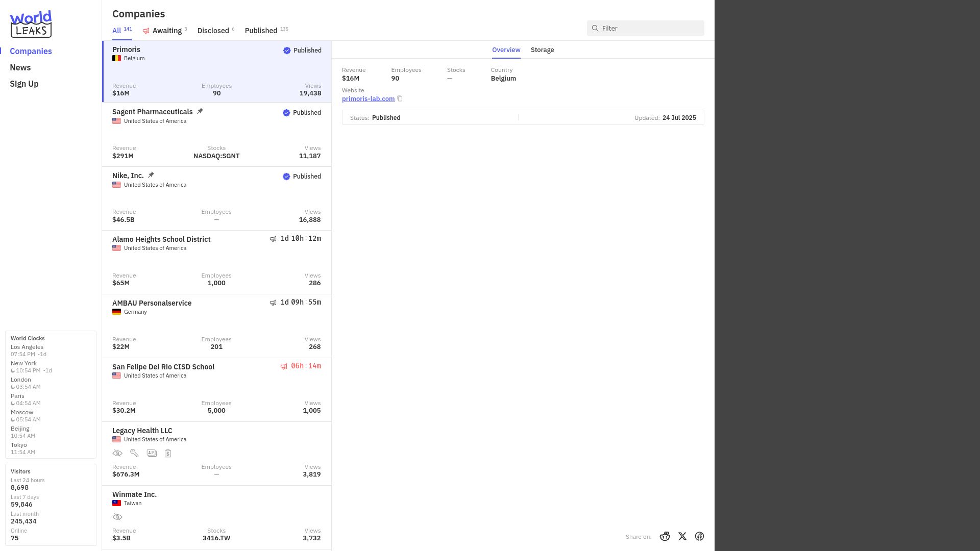Click the verified badge on Sagent Pharmaceuticals row
The width and height of the screenshot is (980, 551).
tap(286, 113)
